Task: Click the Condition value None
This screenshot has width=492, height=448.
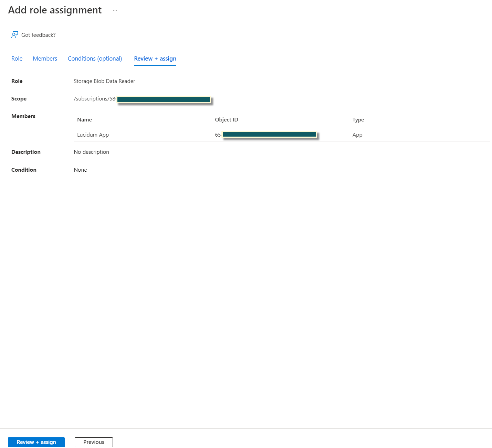Action: point(80,170)
